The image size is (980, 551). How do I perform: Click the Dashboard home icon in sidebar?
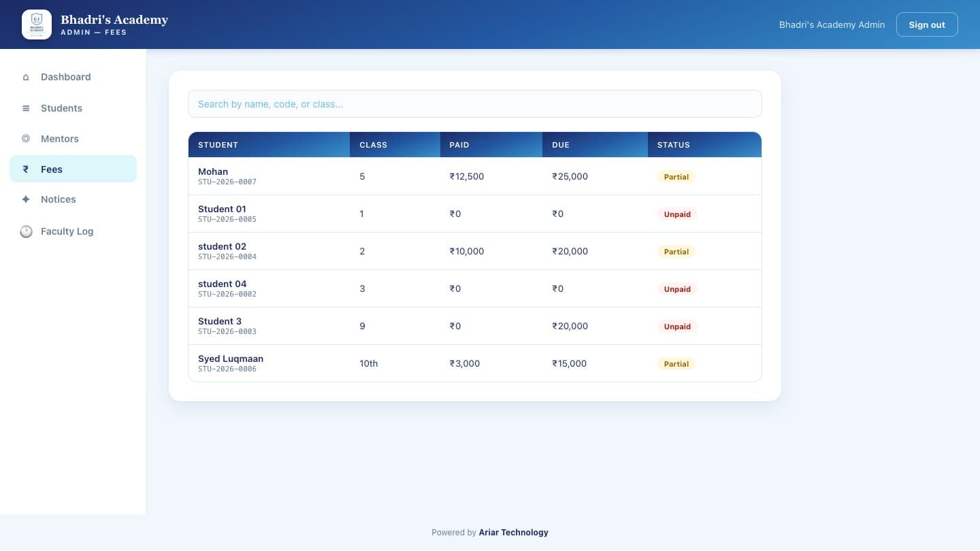(x=26, y=78)
